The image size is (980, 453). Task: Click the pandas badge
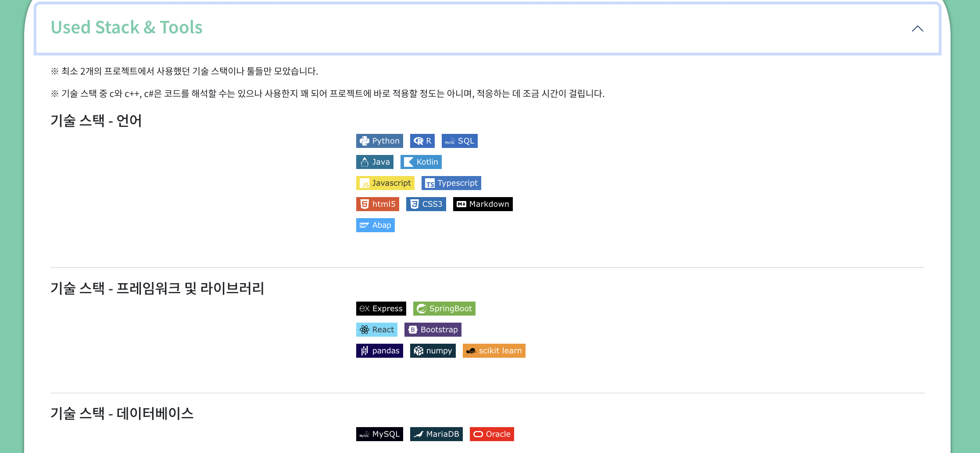point(379,351)
